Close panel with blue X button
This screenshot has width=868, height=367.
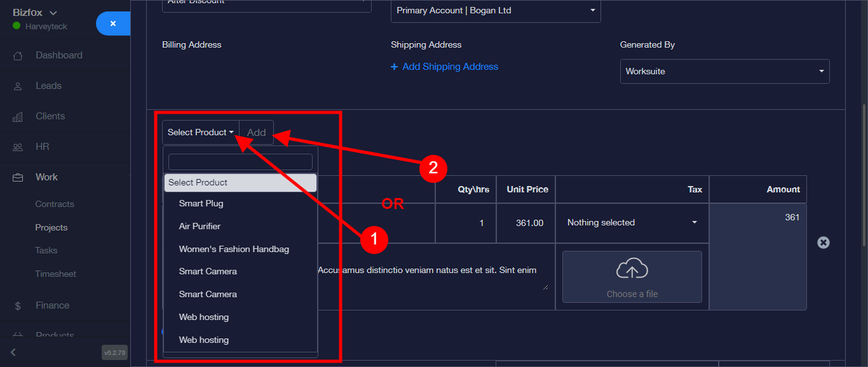click(x=113, y=23)
